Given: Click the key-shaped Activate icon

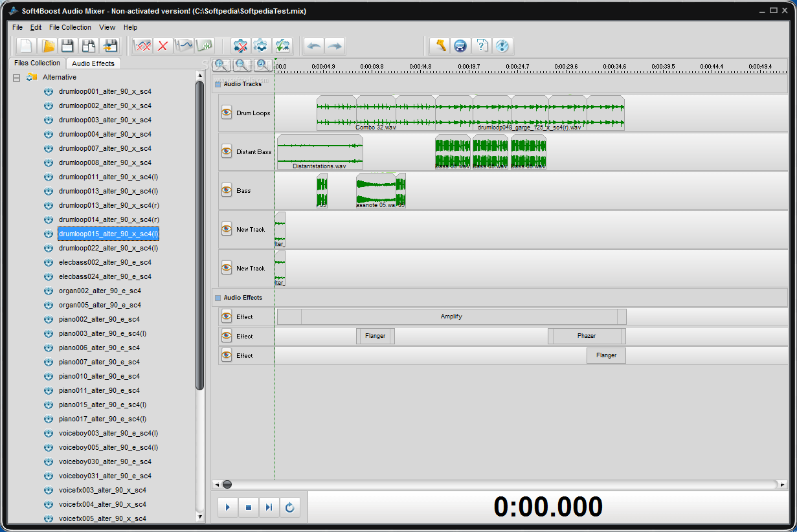Looking at the screenshot, I should [438, 46].
